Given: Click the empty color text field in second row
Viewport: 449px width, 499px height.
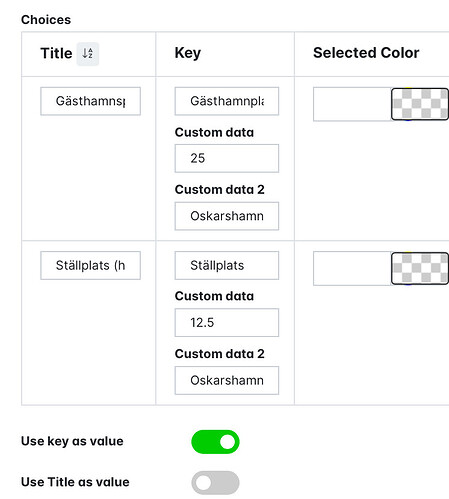Looking at the screenshot, I should tap(352, 268).
